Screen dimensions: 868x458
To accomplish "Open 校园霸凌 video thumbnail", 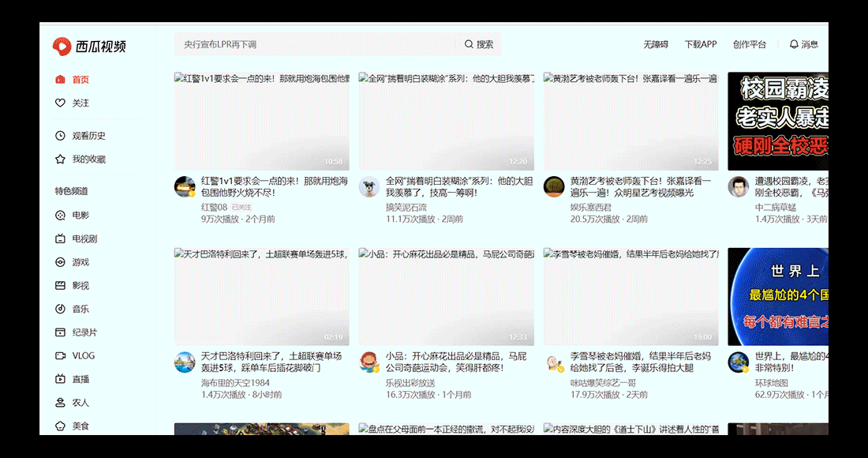I will (x=778, y=122).
